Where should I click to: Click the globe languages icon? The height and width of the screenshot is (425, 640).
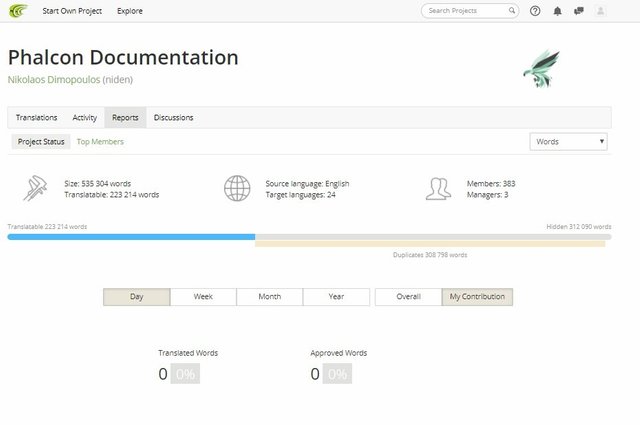coord(237,188)
